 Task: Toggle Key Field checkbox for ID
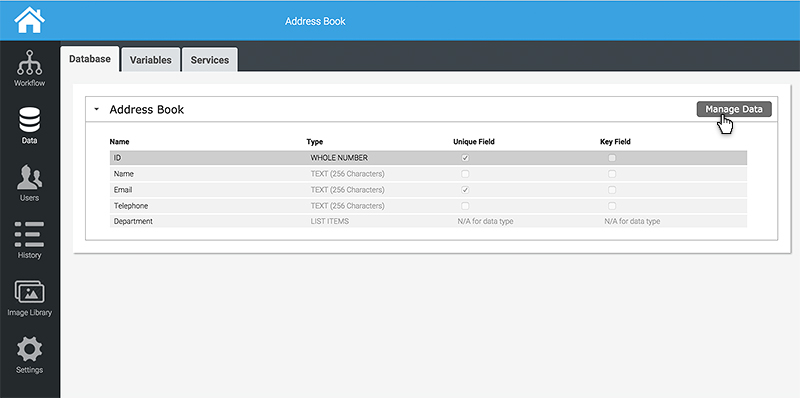coord(612,158)
